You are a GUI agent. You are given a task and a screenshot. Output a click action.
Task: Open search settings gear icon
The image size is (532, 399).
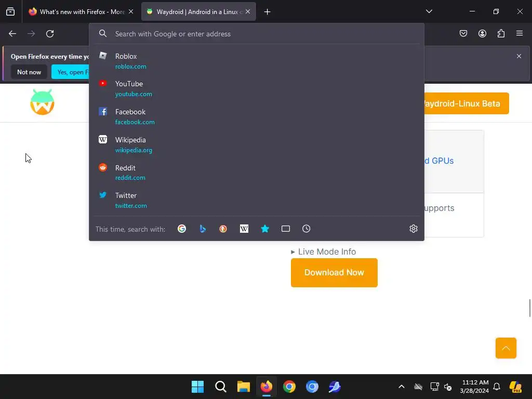[x=413, y=229]
